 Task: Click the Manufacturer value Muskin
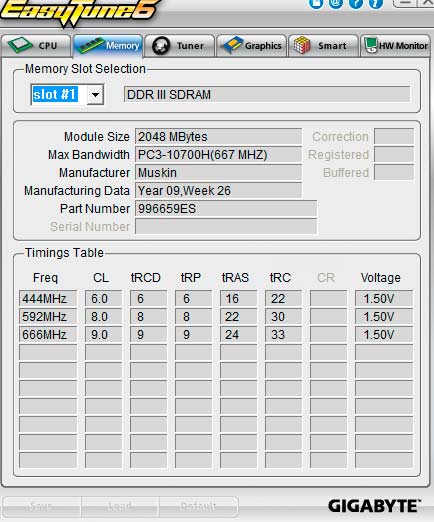pos(218,173)
